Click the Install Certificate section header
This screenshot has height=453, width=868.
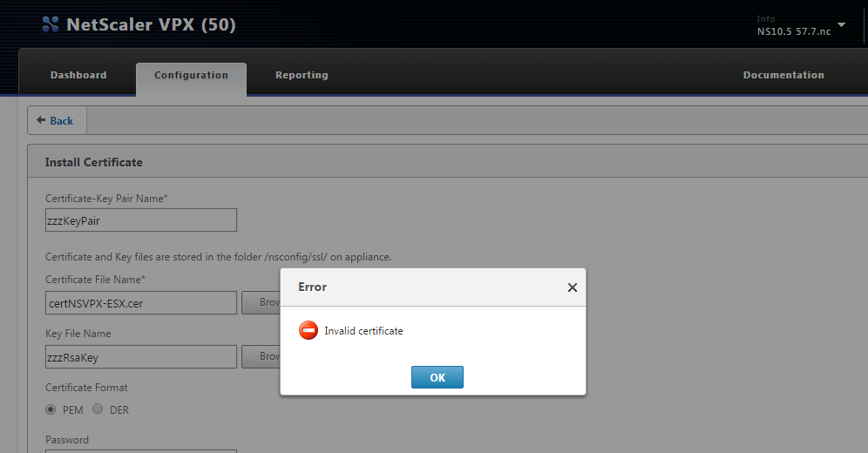coord(94,162)
